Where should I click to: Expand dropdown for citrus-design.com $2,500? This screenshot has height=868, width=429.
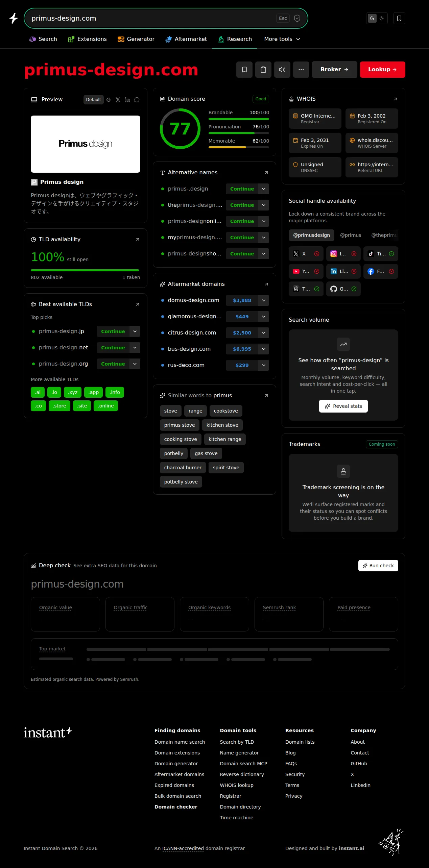264,333
